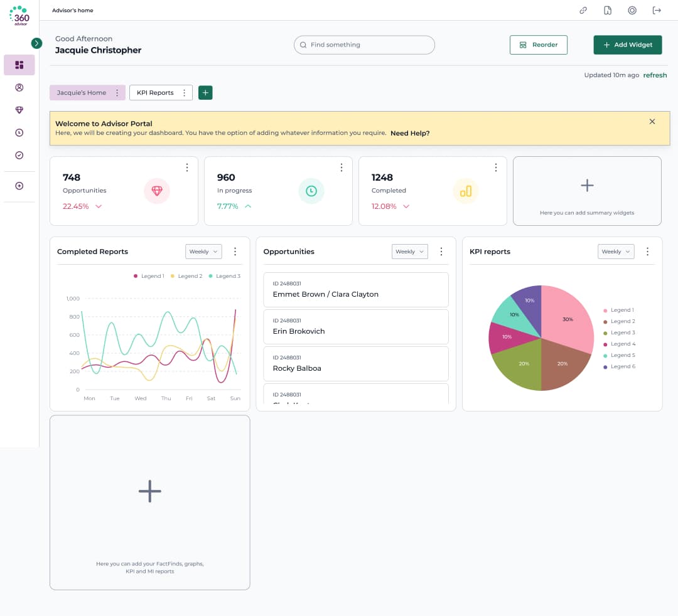
Task: Click the logout icon in the top bar
Action: pyautogui.click(x=657, y=11)
